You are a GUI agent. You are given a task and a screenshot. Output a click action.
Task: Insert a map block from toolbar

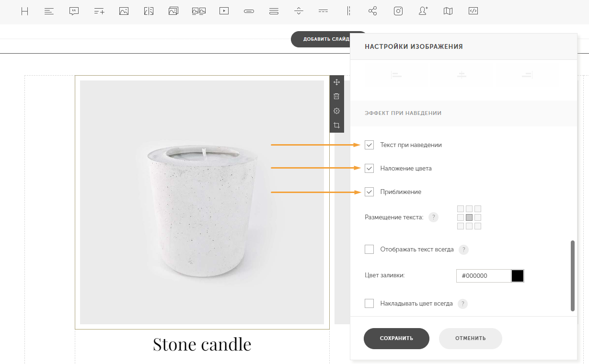pyautogui.click(x=448, y=11)
